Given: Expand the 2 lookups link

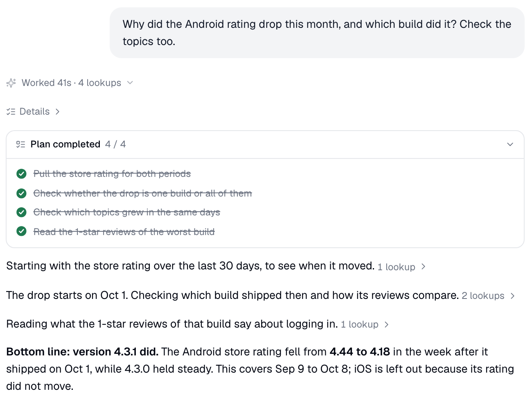Looking at the screenshot, I should 488,296.
